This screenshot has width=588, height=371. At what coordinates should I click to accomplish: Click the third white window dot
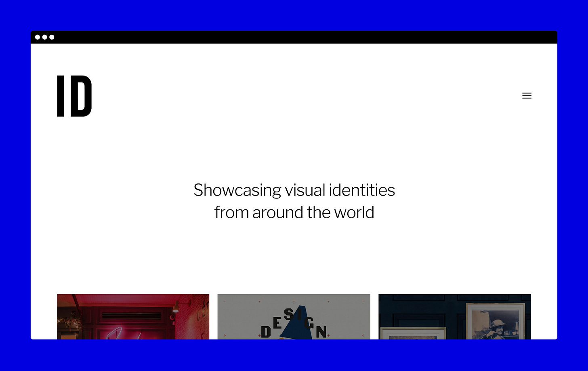point(52,37)
